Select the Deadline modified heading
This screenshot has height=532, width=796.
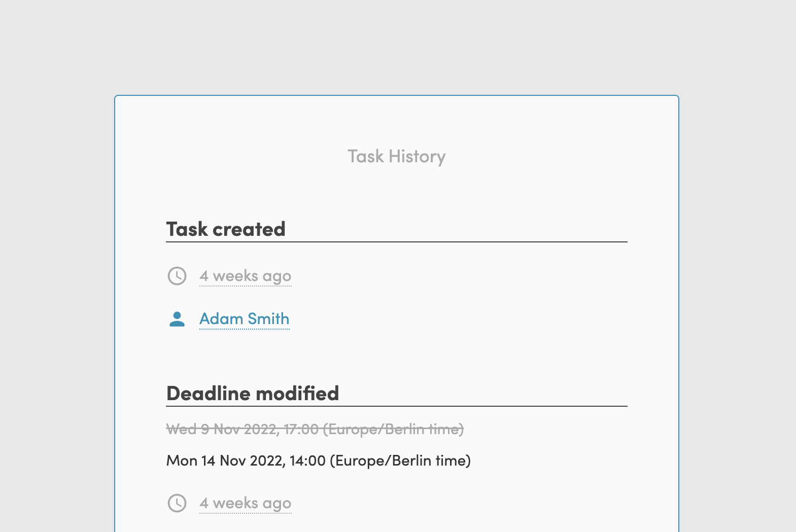click(253, 394)
